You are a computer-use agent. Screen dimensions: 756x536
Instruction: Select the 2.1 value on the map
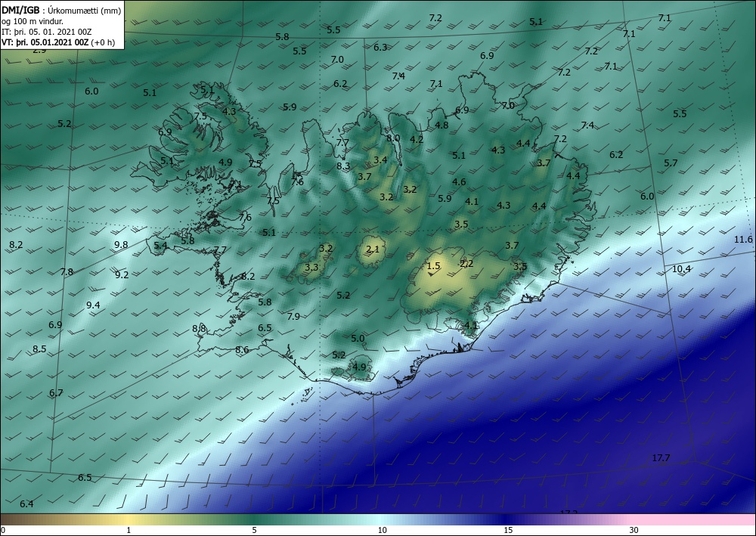[x=373, y=249]
